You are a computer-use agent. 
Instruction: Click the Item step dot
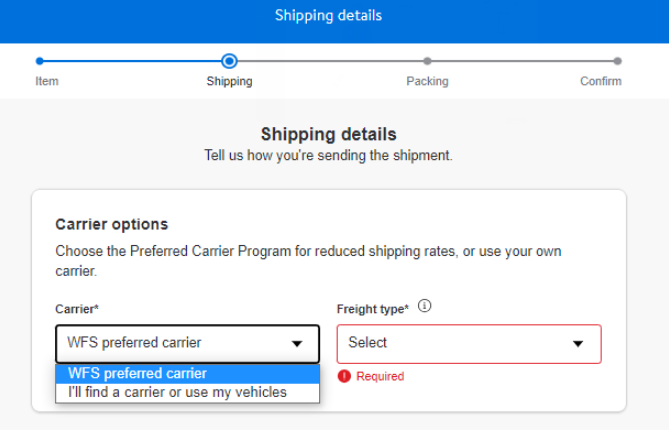40,61
